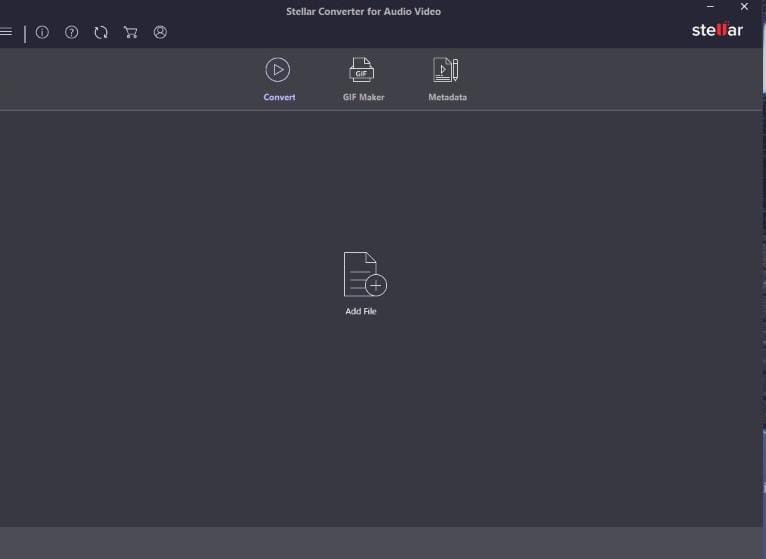
Task: Check for updates via refresh icon
Action: click(101, 32)
